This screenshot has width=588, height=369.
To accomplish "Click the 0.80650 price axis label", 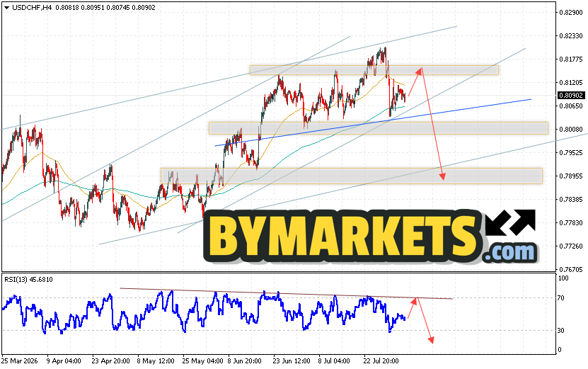I will [x=571, y=106].
